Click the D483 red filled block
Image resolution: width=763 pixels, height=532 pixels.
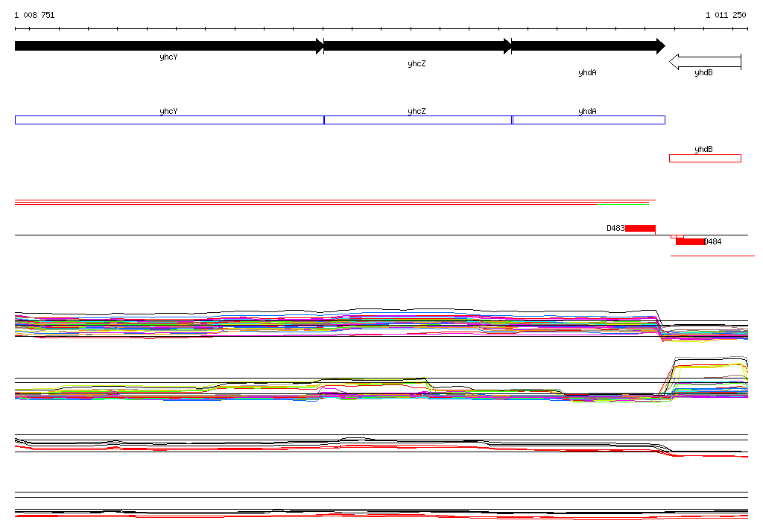point(640,228)
